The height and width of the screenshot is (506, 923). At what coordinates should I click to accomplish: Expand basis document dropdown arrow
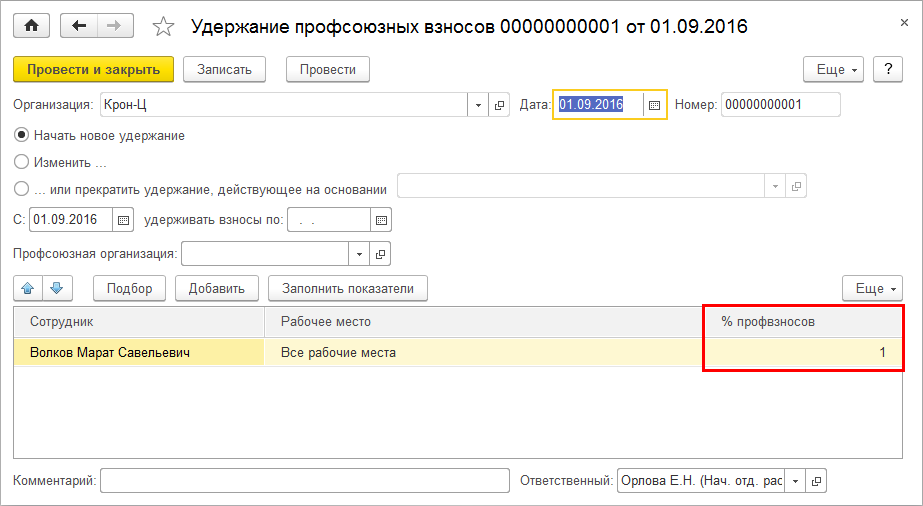click(775, 186)
